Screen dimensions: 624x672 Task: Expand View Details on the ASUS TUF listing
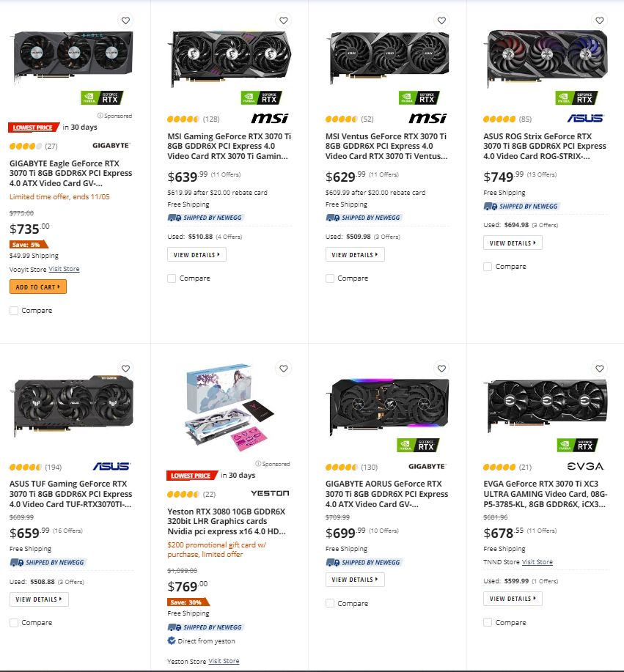[x=39, y=599]
